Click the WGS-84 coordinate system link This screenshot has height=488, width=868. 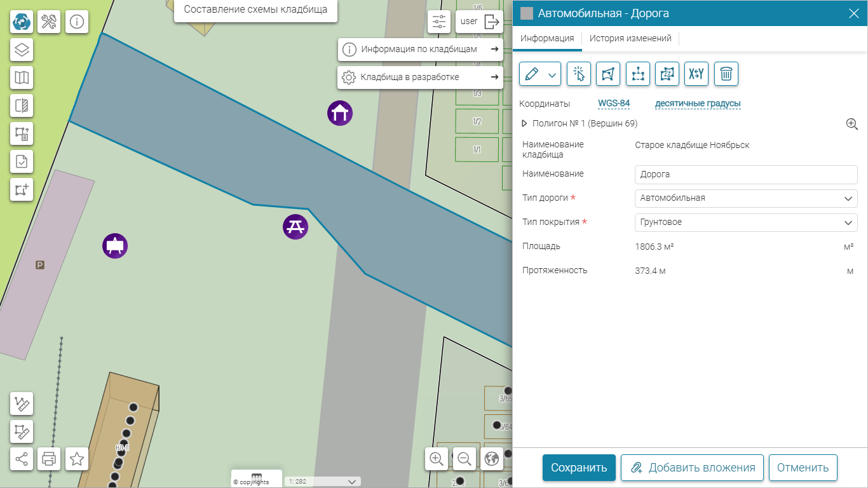pos(613,104)
